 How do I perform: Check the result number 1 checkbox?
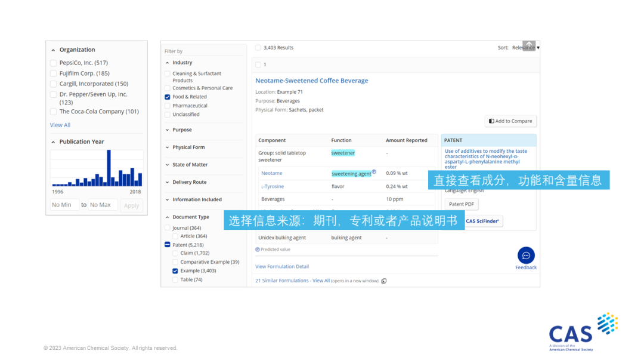tap(258, 64)
